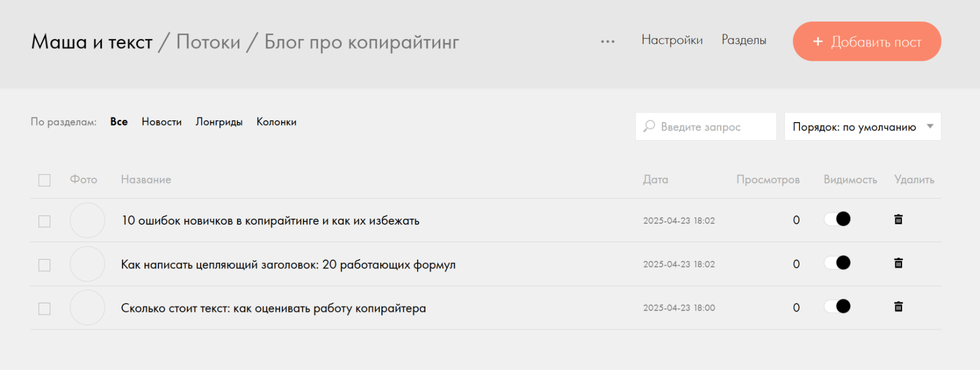Screen dimensions: 980x370
Task: Filter posts by 'Новости' section
Action: pos(161,122)
